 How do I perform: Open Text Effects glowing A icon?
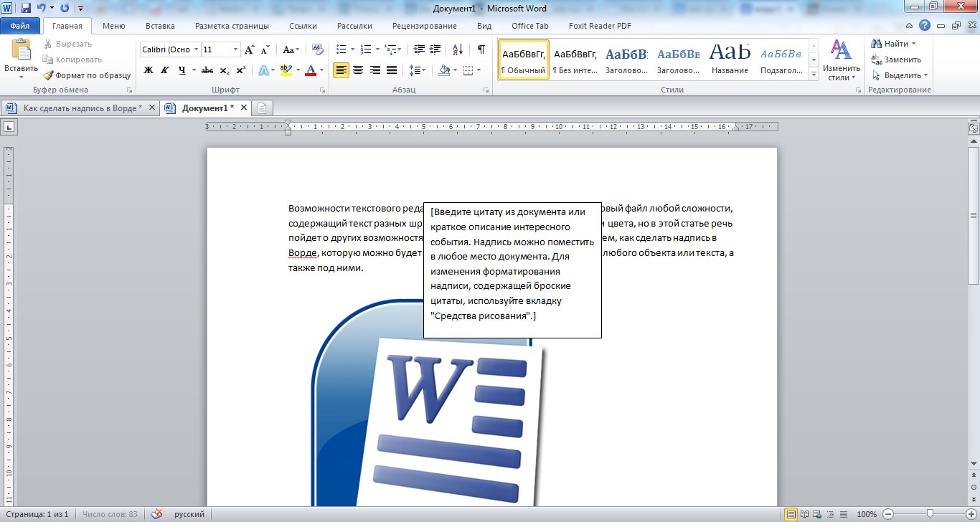point(263,70)
